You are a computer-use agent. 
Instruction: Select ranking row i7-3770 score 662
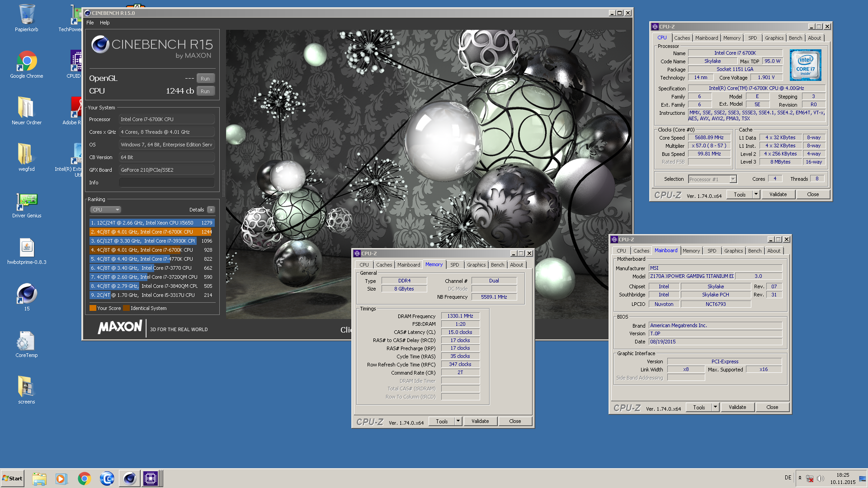151,268
